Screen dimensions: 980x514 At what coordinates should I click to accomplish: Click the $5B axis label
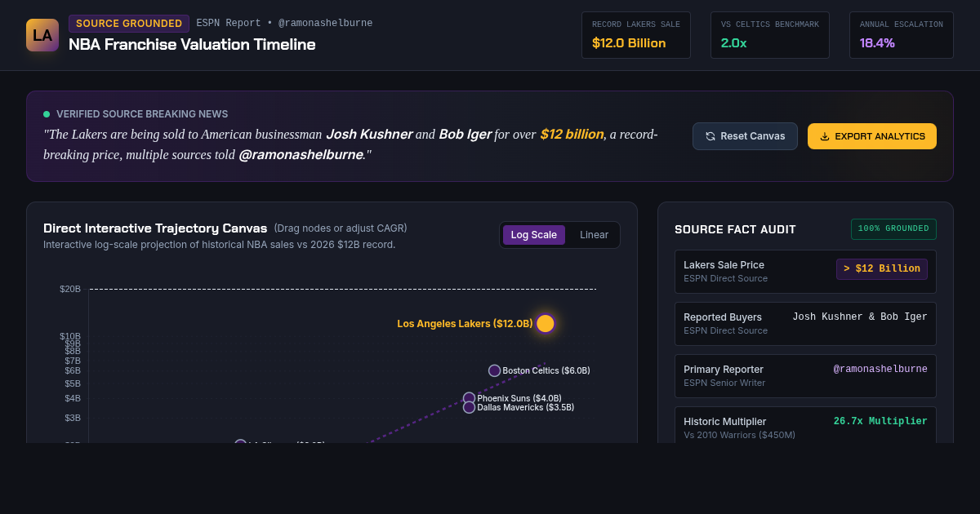pyautogui.click(x=73, y=383)
